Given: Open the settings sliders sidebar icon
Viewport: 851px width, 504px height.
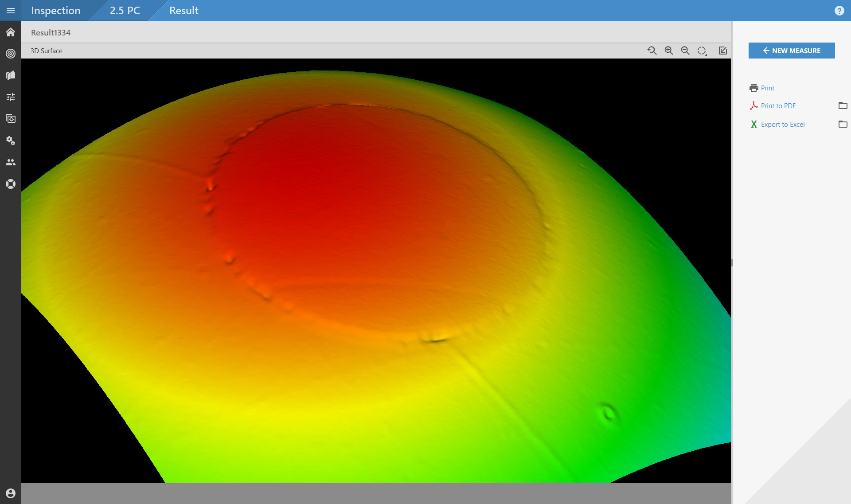Looking at the screenshot, I should tap(10, 97).
